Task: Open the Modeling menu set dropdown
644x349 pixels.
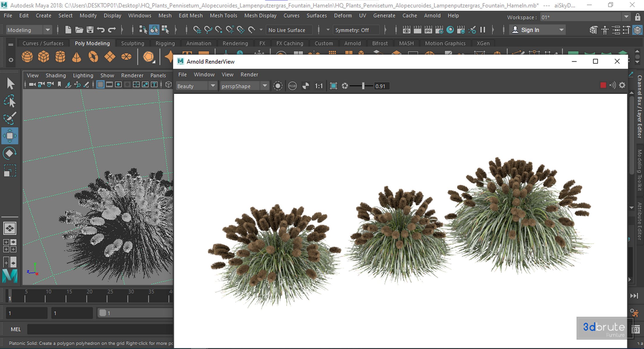Action: pos(47,30)
